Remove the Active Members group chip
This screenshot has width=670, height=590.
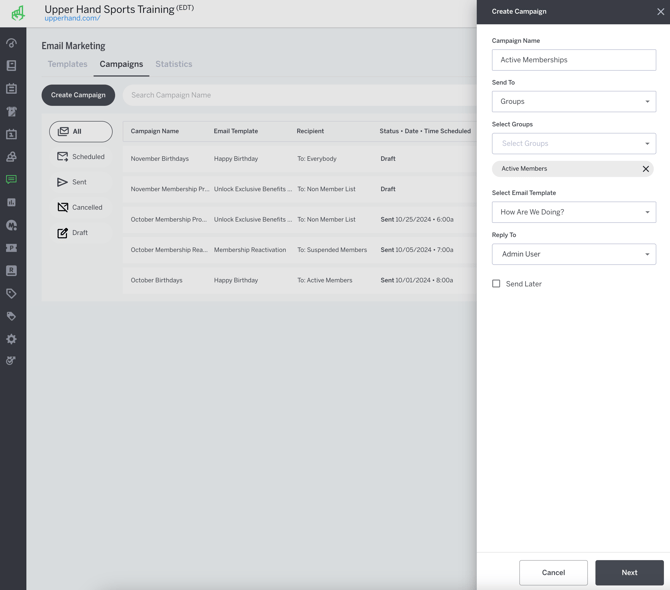click(x=645, y=169)
